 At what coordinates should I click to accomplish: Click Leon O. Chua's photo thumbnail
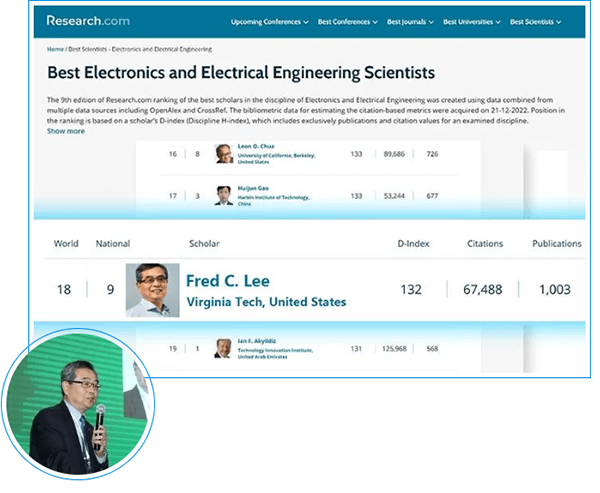(x=224, y=154)
